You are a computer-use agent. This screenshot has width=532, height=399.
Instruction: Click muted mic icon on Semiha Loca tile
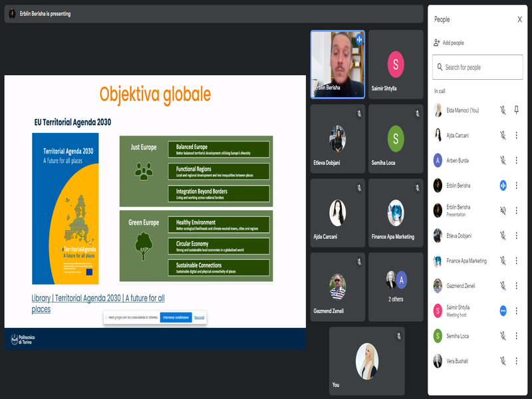(418, 114)
